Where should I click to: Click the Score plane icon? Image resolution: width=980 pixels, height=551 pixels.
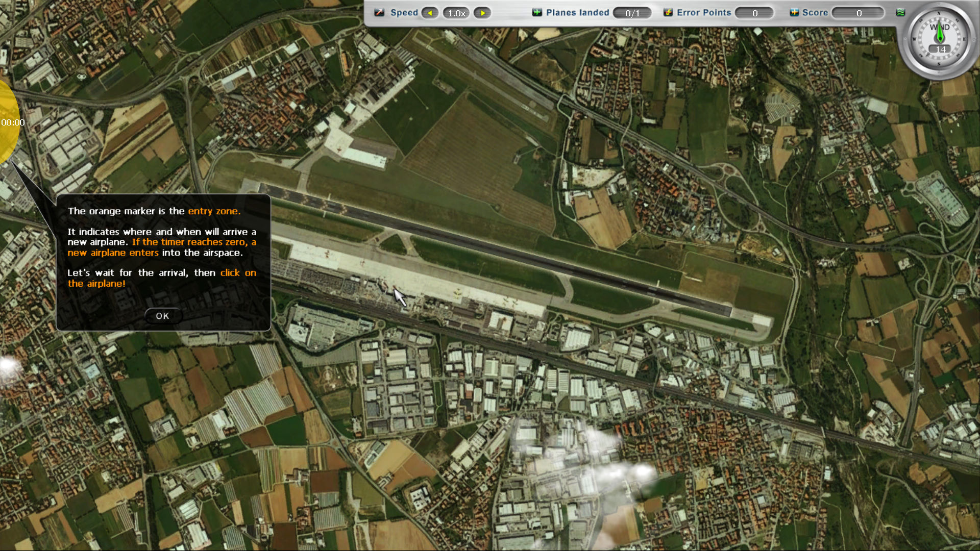tap(794, 12)
